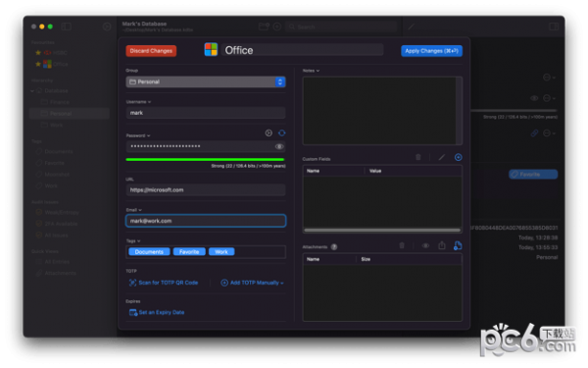
Task: Export the attachment with the share icon
Action: pos(442,245)
